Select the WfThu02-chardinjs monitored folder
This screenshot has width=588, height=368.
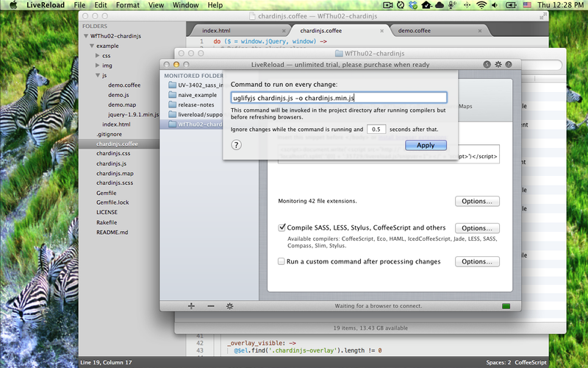tap(191, 124)
